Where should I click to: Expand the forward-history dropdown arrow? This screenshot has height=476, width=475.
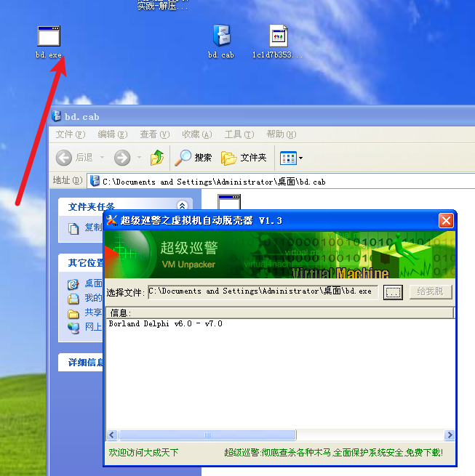[139, 158]
